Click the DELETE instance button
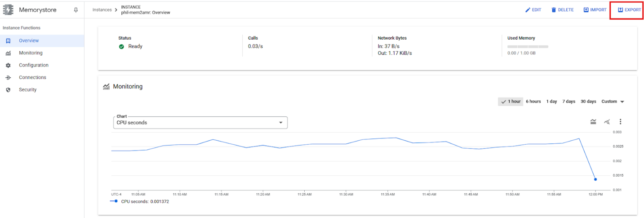The image size is (644, 218). [562, 10]
